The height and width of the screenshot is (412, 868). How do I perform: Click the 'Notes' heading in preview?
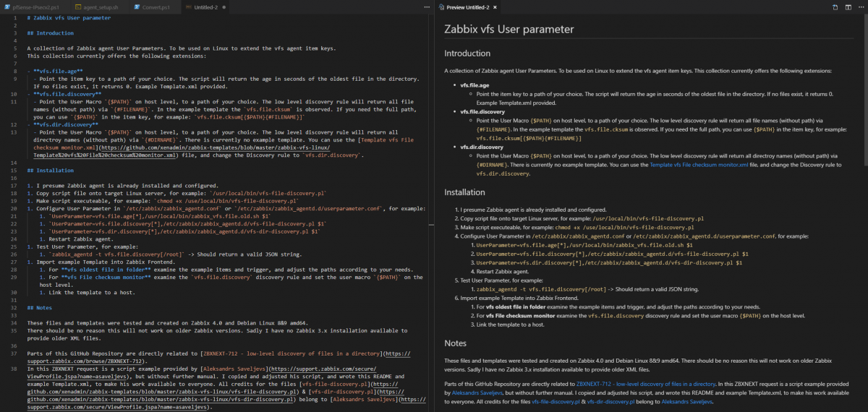(x=455, y=343)
